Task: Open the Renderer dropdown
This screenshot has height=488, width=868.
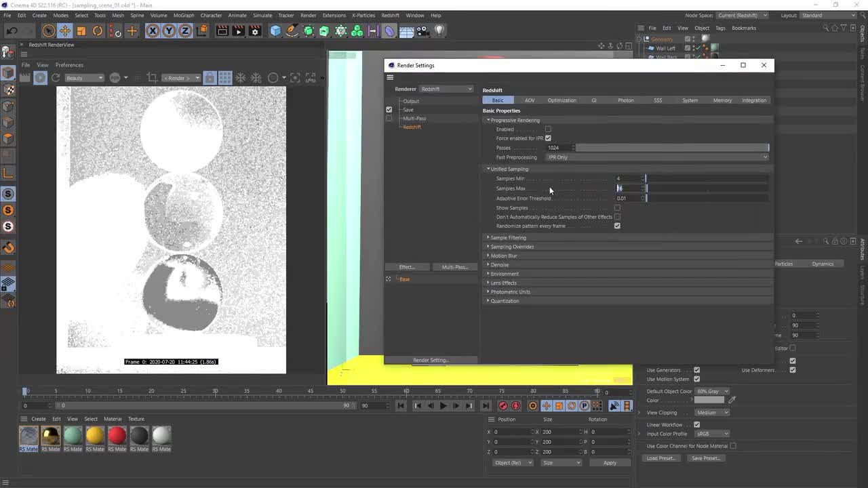Action: pyautogui.click(x=446, y=89)
